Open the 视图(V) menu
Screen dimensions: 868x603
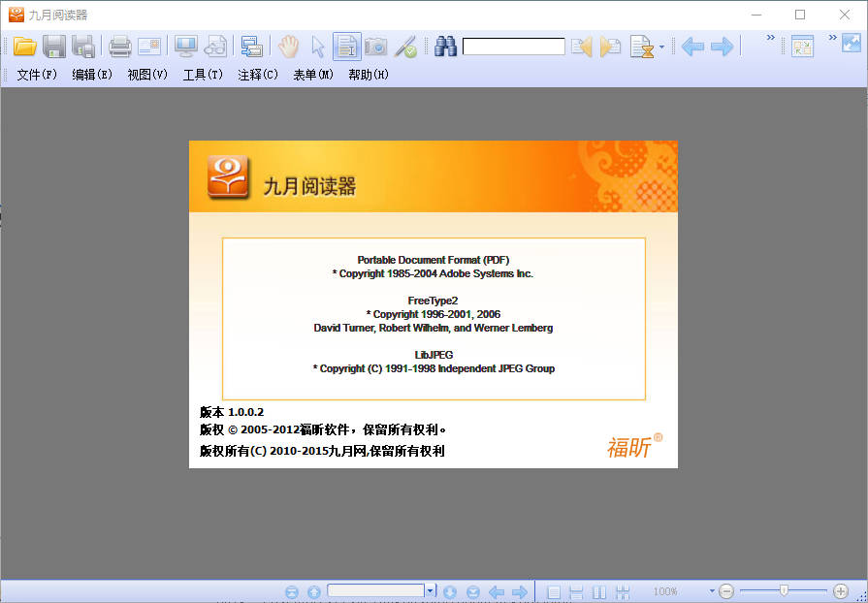(x=147, y=75)
